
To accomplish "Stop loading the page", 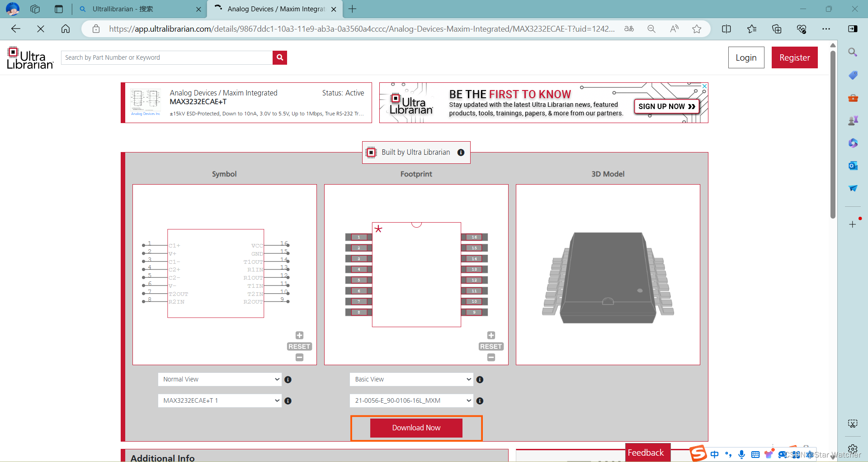I will pyautogui.click(x=41, y=29).
